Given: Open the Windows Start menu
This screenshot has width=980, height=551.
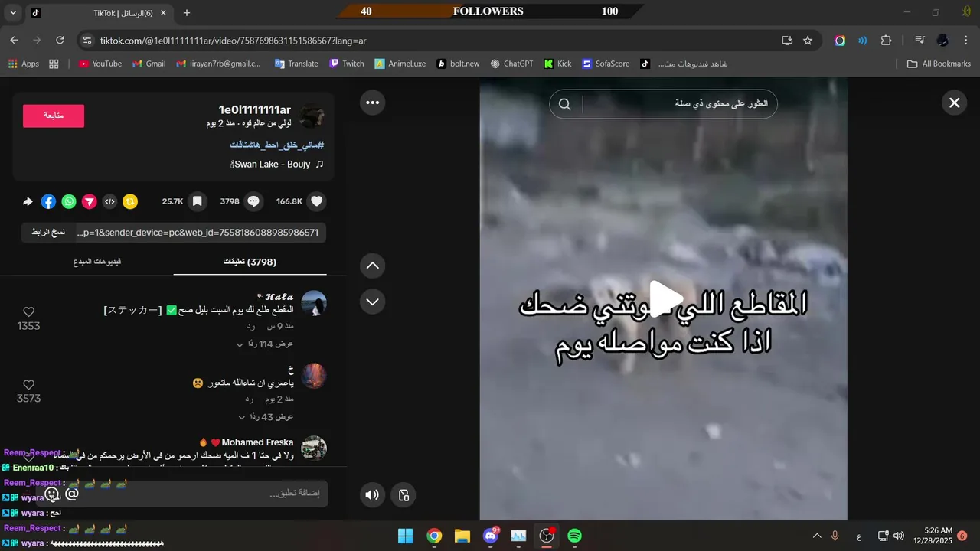Looking at the screenshot, I should point(405,536).
